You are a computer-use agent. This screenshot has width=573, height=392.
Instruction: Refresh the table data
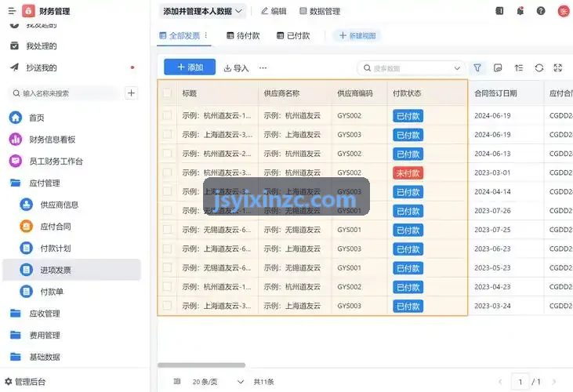pyautogui.click(x=539, y=68)
